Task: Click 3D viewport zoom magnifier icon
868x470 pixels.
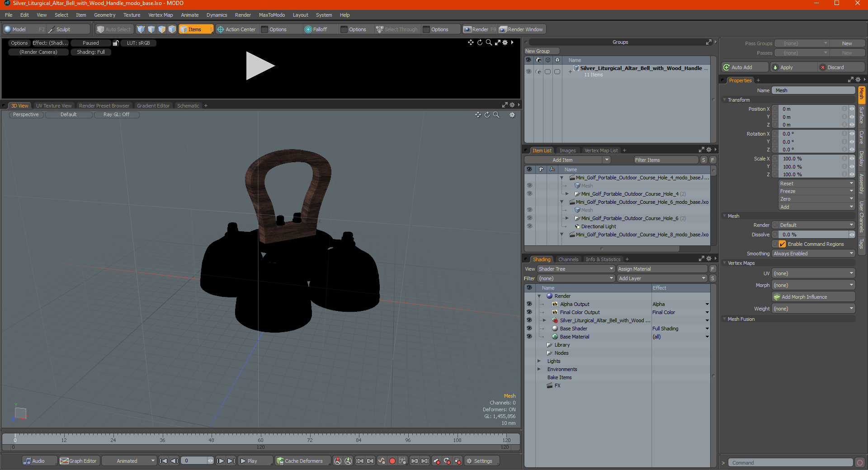Action: coord(496,115)
